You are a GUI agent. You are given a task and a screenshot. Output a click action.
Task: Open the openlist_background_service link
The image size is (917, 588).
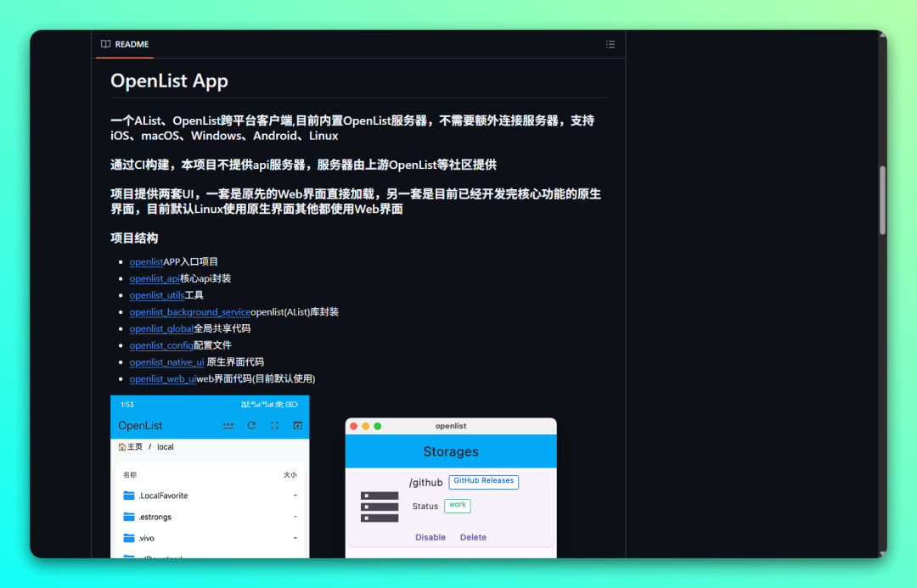tap(189, 312)
